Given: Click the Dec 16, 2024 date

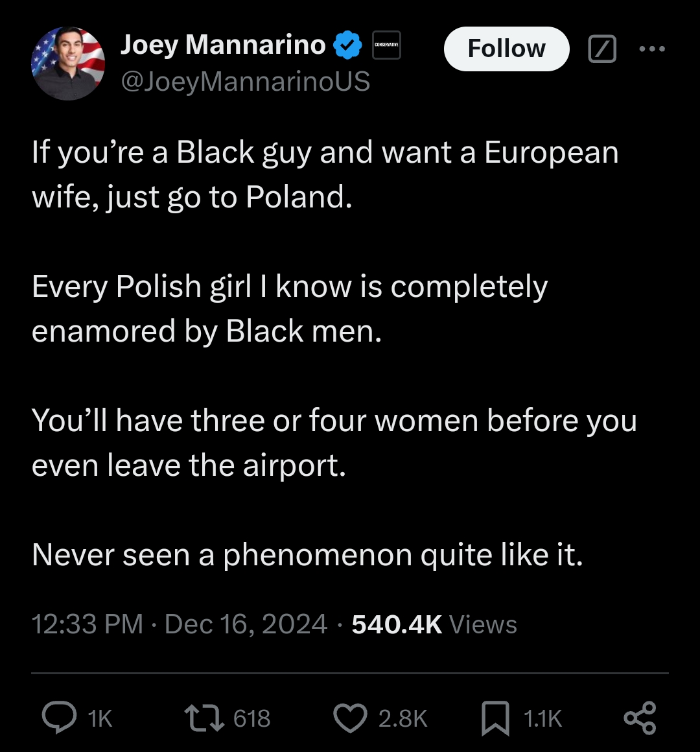Looking at the screenshot, I should tap(246, 624).
